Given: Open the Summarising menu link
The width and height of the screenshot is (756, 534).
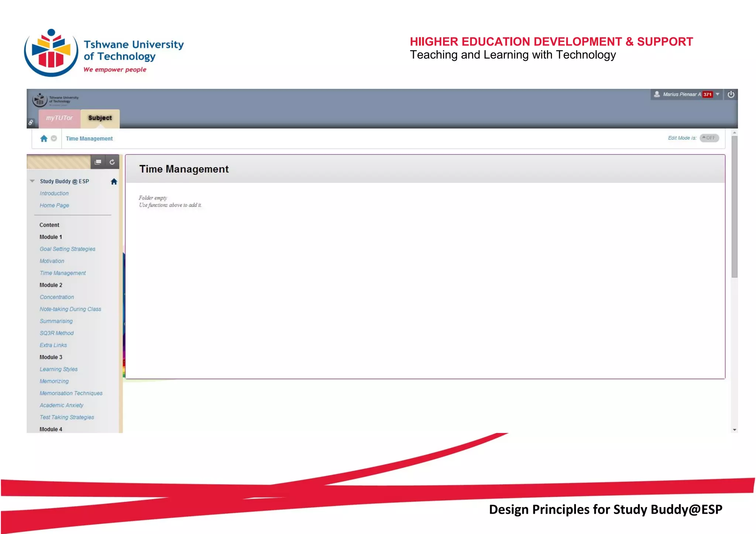Looking at the screenshot, I should 56,321.
